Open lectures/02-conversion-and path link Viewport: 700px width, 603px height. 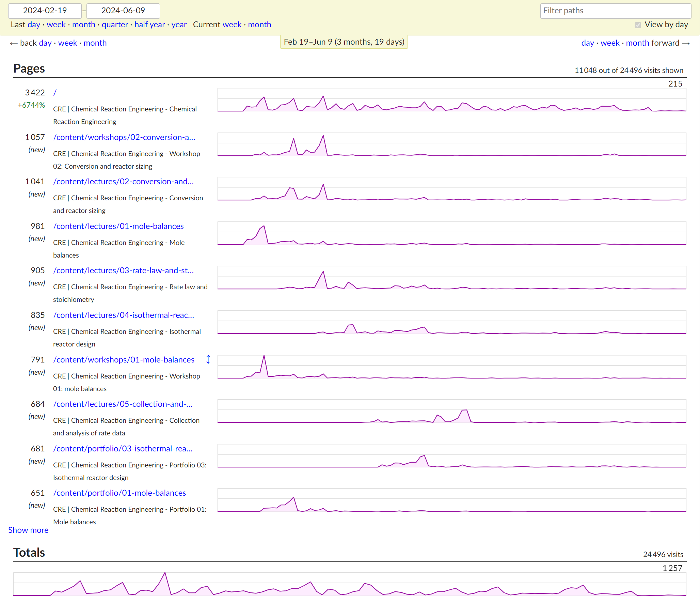[x=123, y=182]
